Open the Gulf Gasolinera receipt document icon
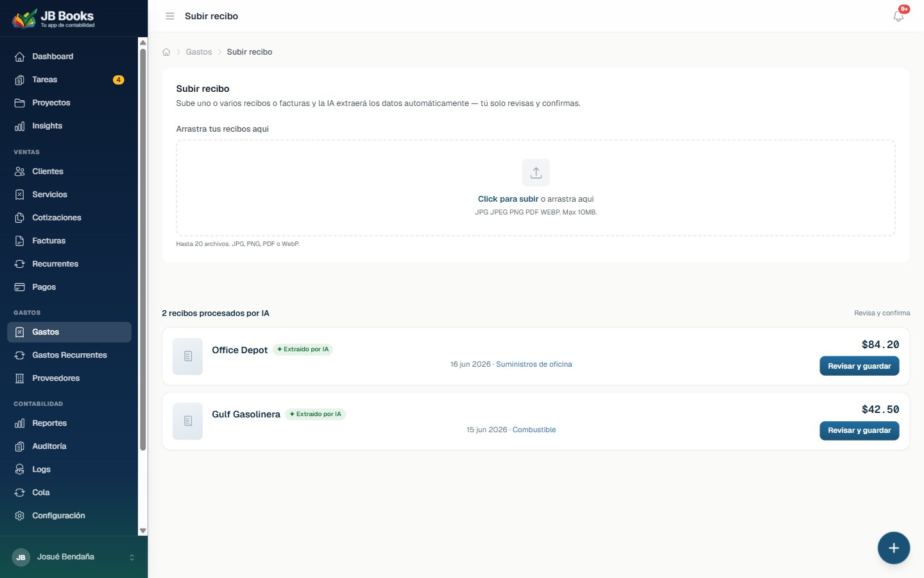 pos(188,421)
